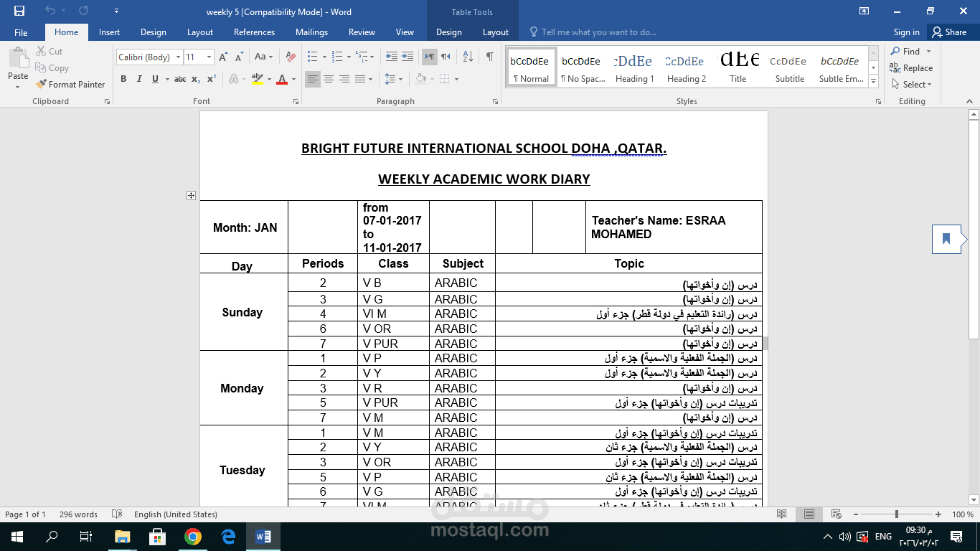Click the bookmark icon at page right
The height and width of the screenshot is (551, 980).
point(946,239)
